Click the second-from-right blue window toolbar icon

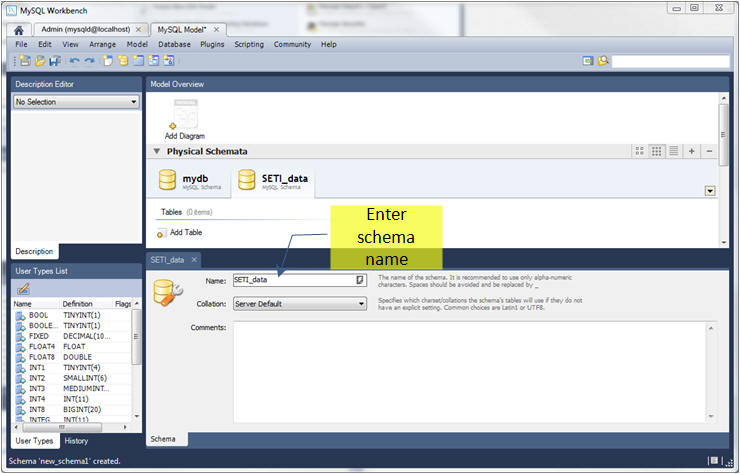153,60
